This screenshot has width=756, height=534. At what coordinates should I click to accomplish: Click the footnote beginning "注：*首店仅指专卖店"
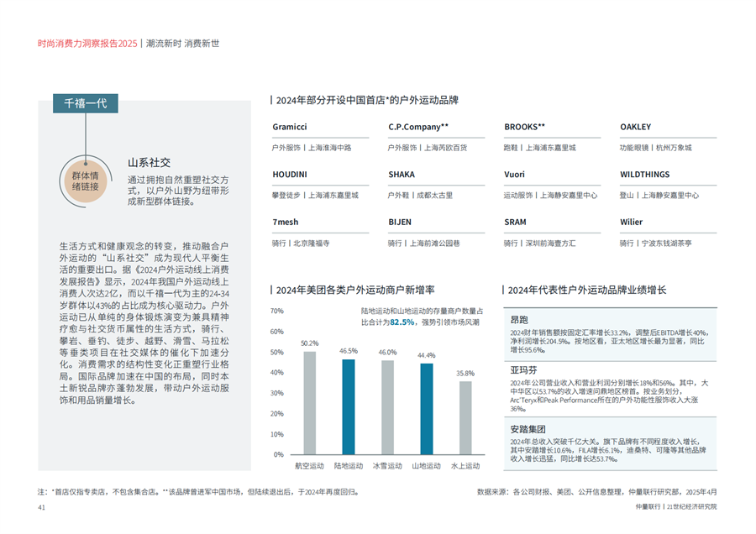tap(198, 492)
